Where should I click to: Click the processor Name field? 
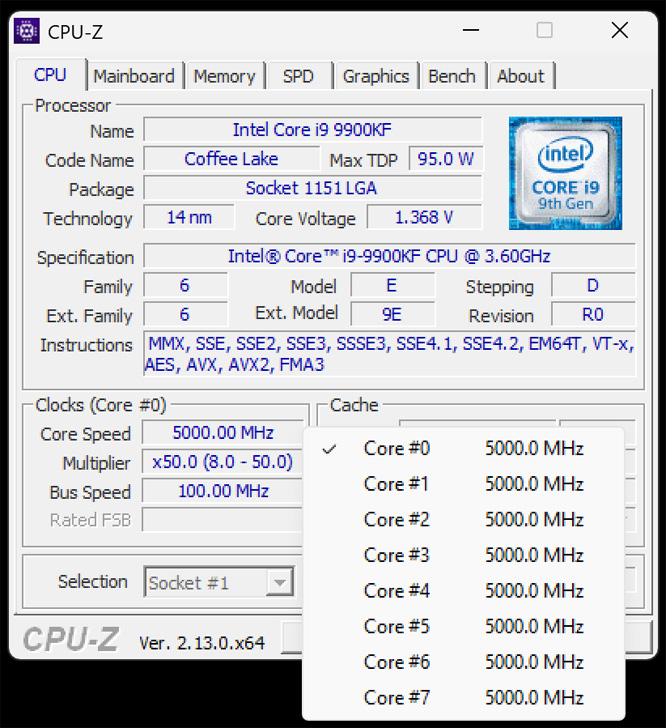pyautogui.click(x=312, y=130)
